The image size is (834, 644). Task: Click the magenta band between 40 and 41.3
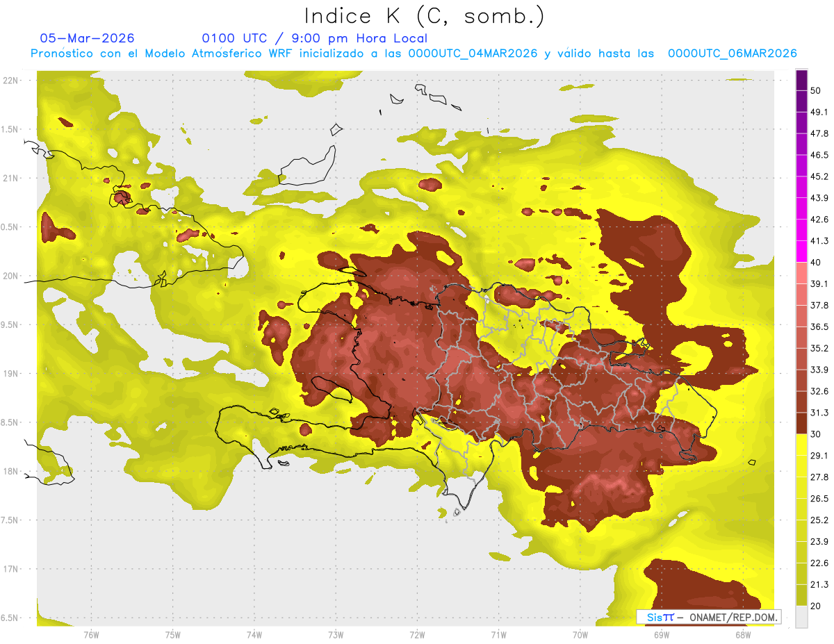[x=801, y=251]
